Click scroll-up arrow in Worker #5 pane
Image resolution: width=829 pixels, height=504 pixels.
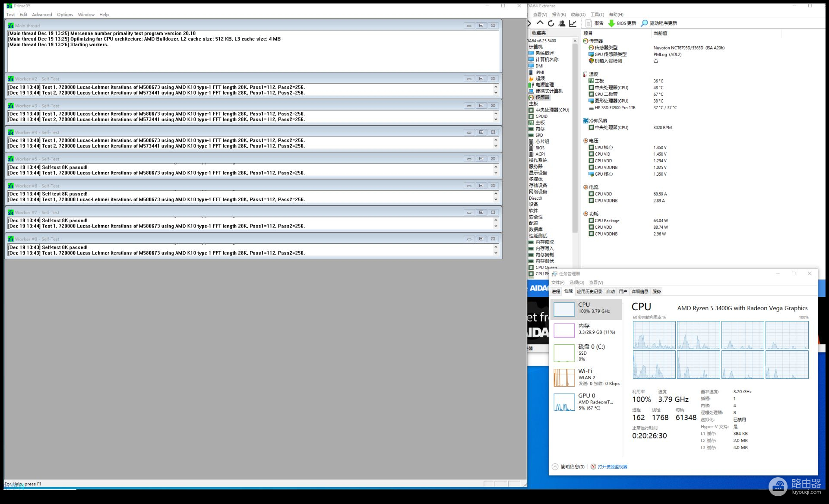(x=496, y=167)
